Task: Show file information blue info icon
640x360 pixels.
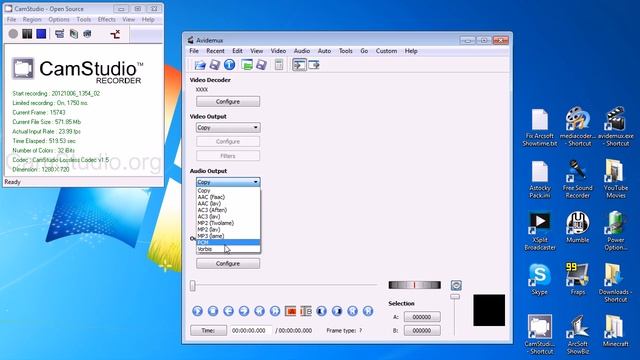Action: [229, 64]
